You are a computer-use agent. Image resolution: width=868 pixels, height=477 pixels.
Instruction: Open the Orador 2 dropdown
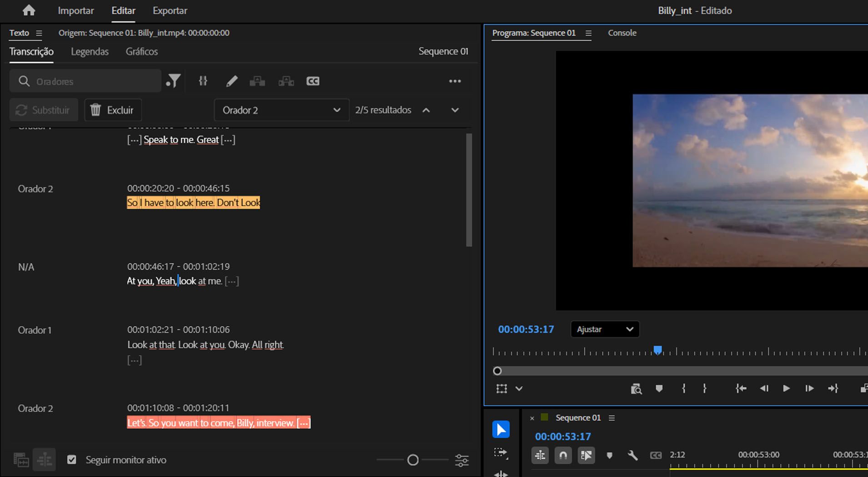281,110
